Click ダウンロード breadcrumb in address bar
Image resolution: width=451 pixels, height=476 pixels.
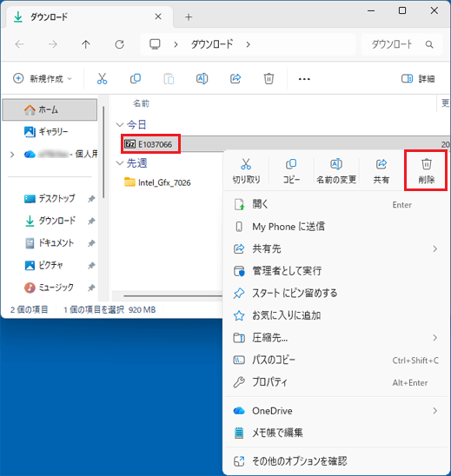pos(212,44)
